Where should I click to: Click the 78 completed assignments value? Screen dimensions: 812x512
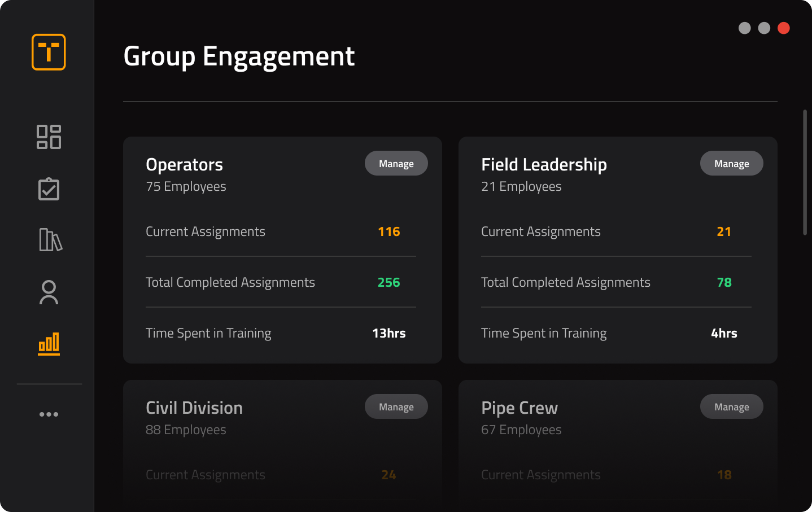click(724, 282)
